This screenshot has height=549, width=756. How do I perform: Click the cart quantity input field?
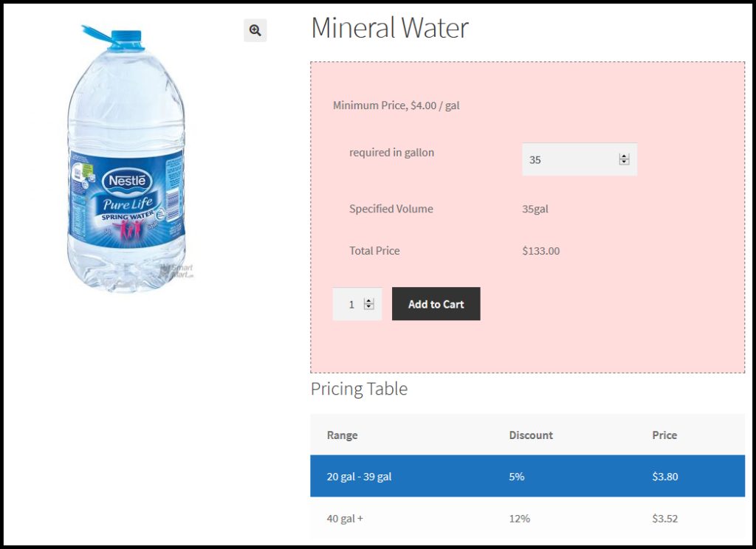pos(351,304)
